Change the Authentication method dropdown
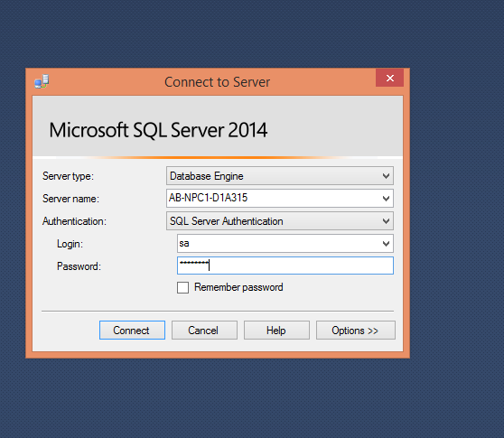 click(x=280, y=220)
